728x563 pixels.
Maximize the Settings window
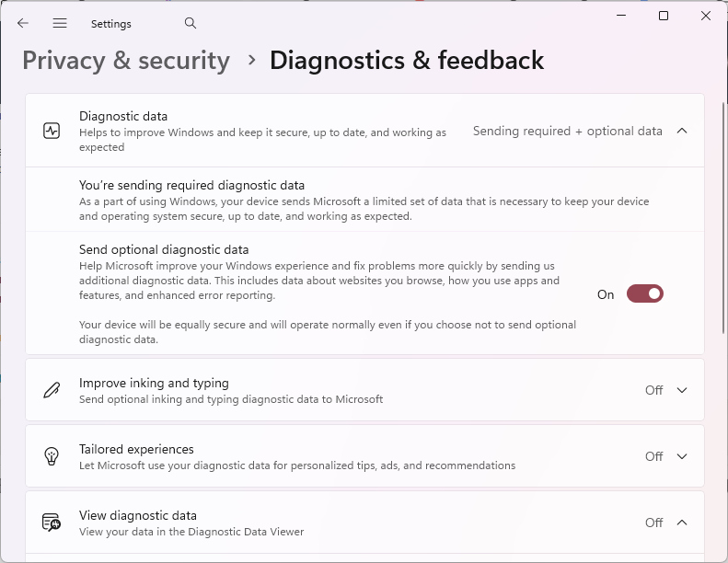tap(664, 16)
